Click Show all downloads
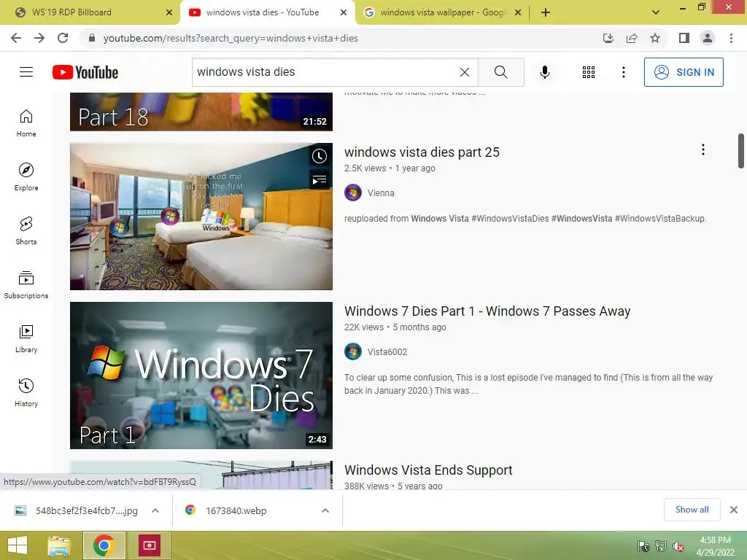747x560 pixels. click(x=692, y=510)
